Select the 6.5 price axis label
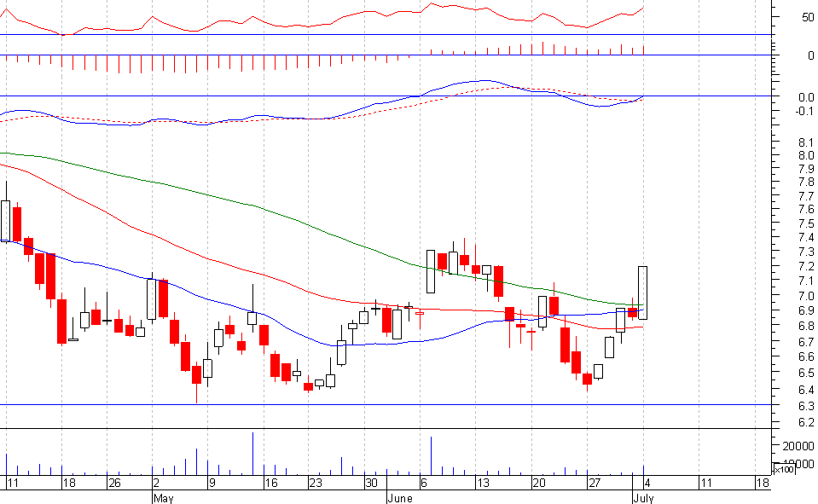818x504 pixels. coord(806,373)
